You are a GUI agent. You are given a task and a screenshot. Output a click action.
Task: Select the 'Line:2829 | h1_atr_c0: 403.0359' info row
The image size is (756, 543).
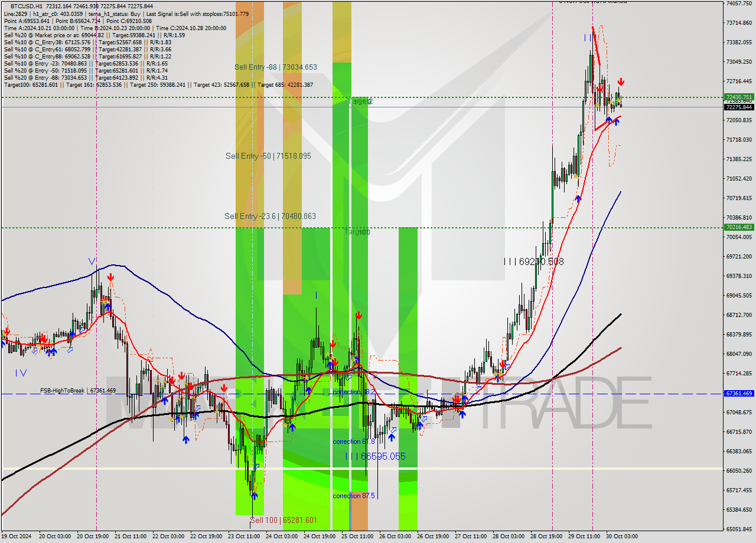click(x=126, y=14)
